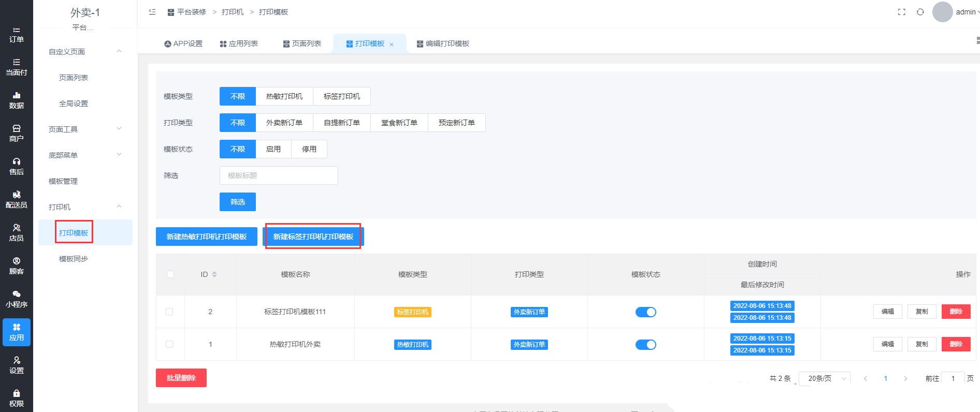Switch to the APP设置 tab
The image size is (980, 412).
click(x=183, y=43)
